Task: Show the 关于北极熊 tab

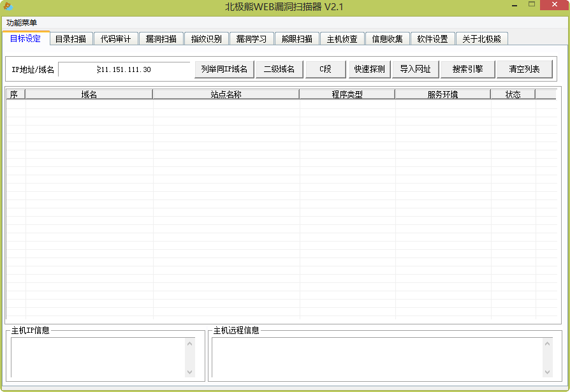Action: (x=481, y=39)
